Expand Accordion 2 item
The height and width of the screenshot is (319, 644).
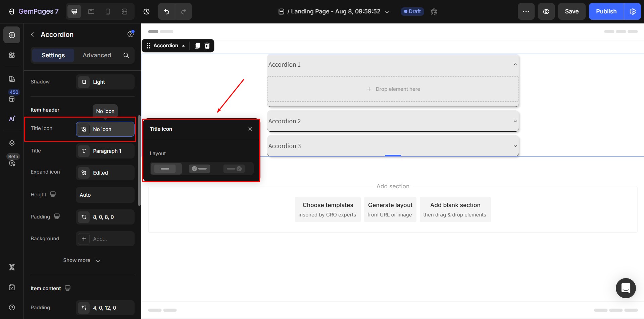[393, 121]
